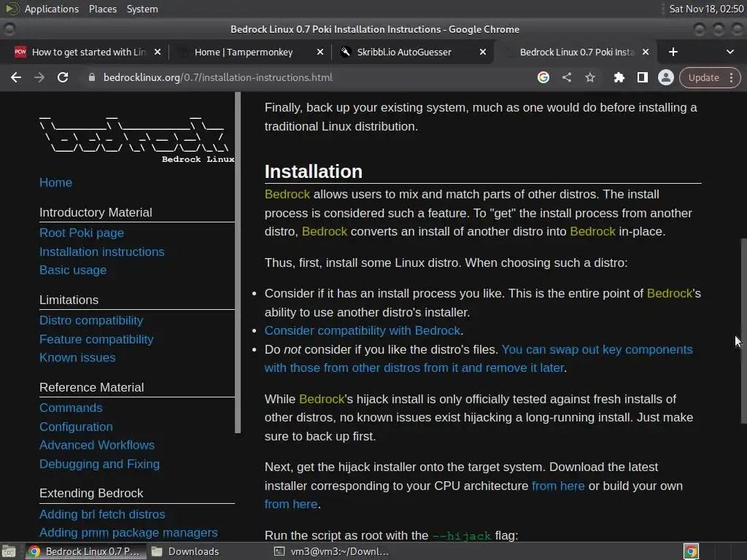The width and height of the screenshot is (747, 560).
Task: Follow Consider compatibility with Bedrock link
Action: click(363, 330)
